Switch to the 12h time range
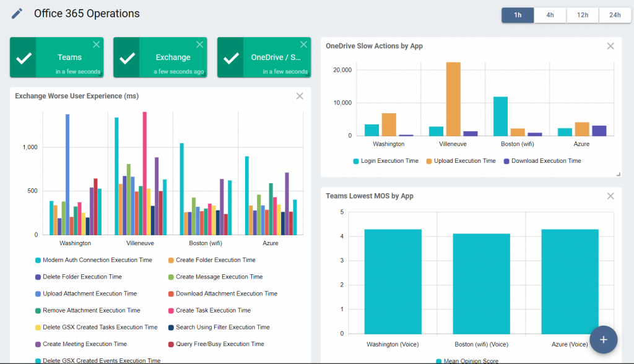634x364 pixels. pos(583,15)
